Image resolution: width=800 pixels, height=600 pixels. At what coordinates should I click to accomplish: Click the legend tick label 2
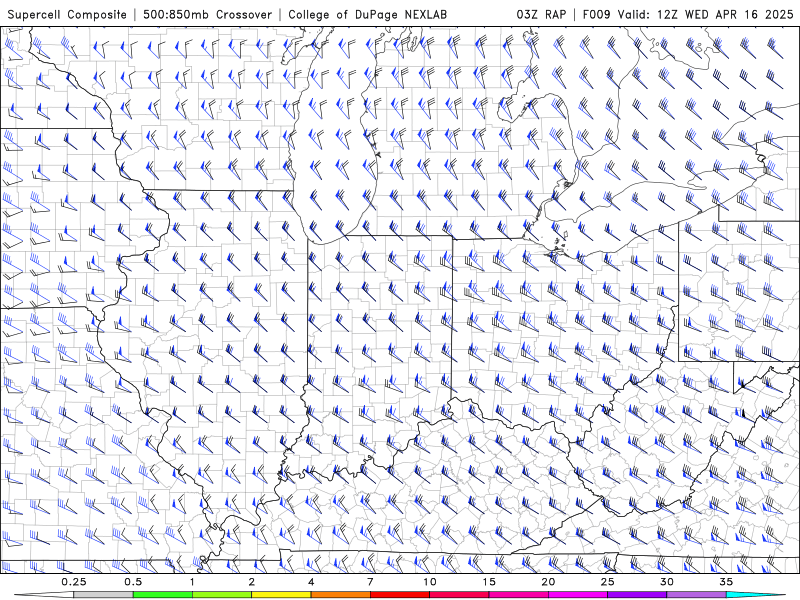[252, 582]
